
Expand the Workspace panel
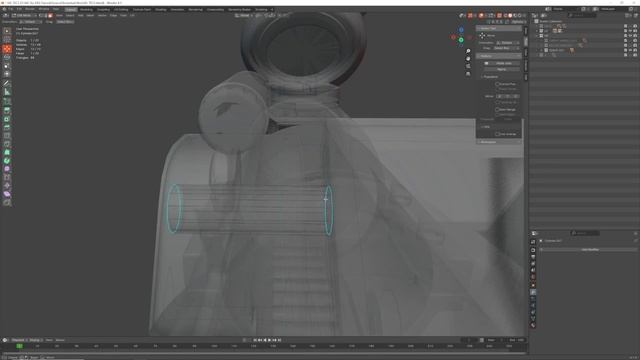[498, 142]
